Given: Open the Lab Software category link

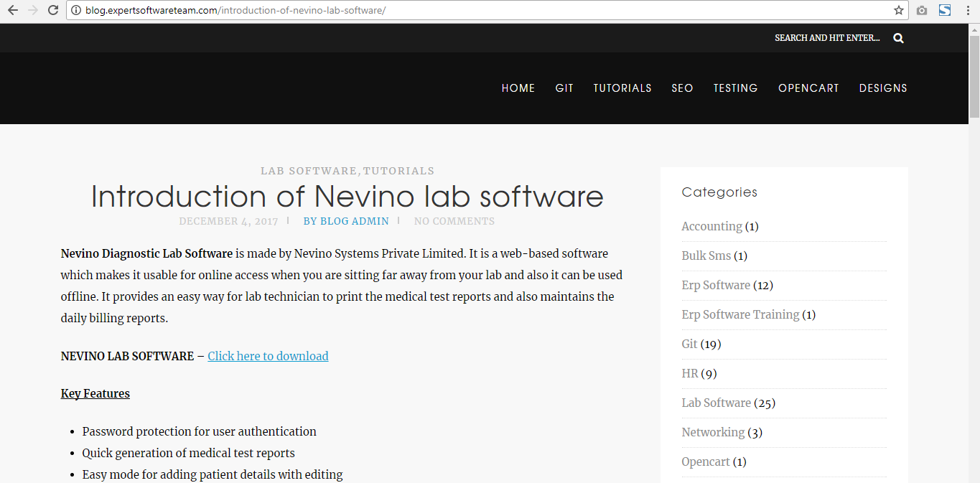Looking at the screenshot, I should point(716,403).
